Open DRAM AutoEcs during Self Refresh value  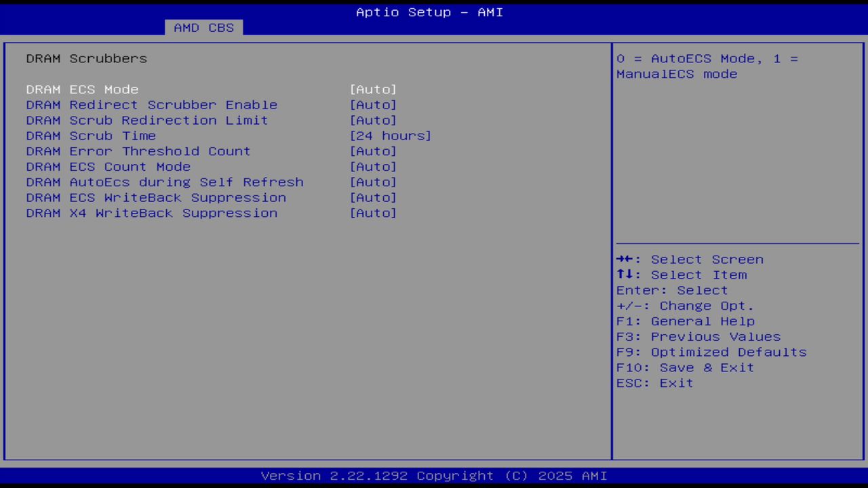[x=373, y=182]
